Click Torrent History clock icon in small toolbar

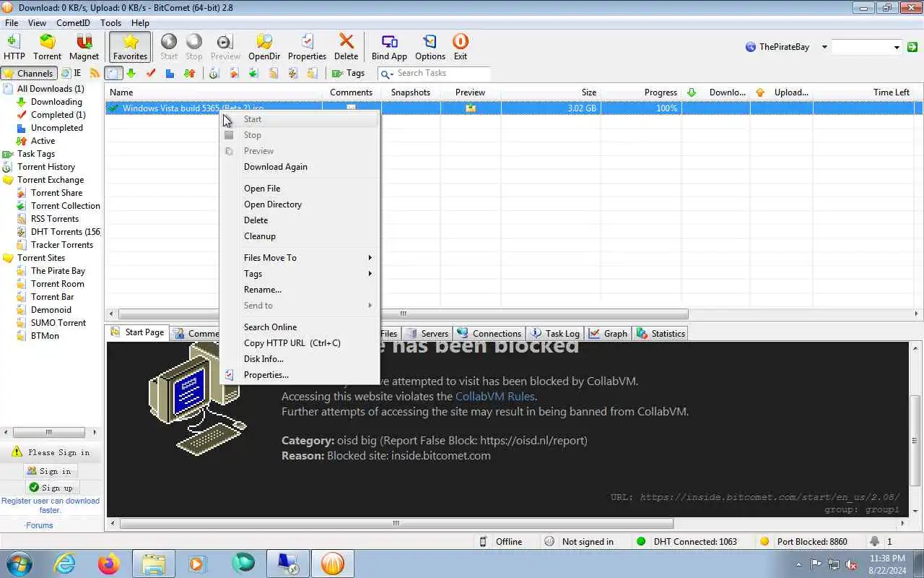[214, 73]
